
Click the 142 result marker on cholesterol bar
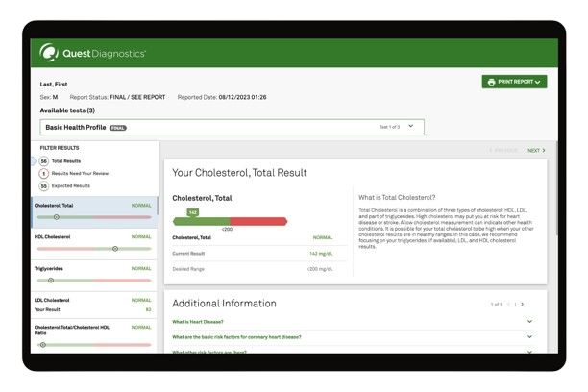tap(192, 212)
